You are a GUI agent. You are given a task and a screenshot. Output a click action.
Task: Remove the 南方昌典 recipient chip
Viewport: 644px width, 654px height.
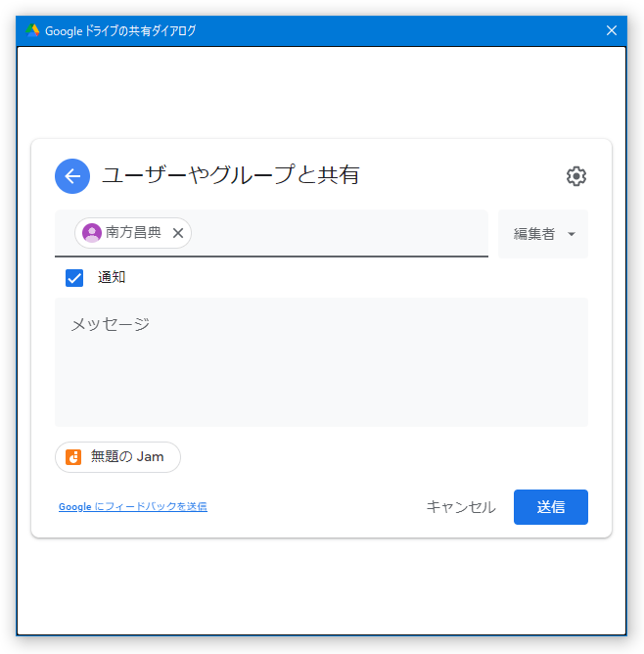pos(178,233)
